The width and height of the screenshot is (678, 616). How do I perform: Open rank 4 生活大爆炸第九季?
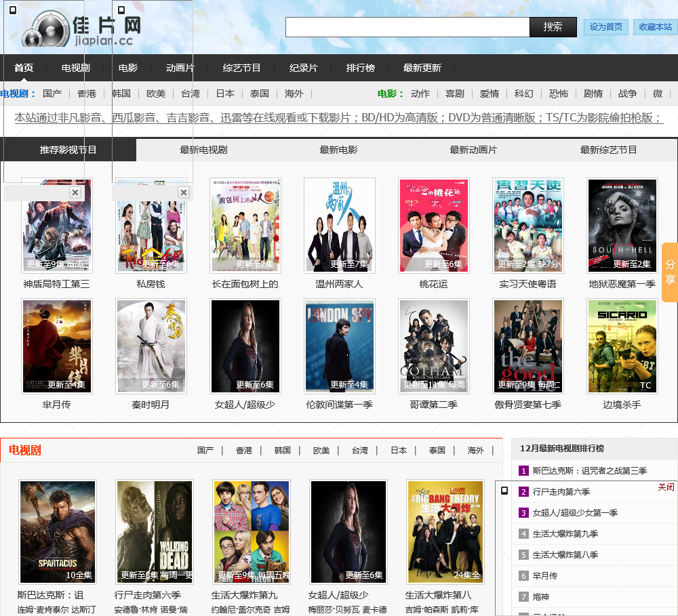click(565, 534)
